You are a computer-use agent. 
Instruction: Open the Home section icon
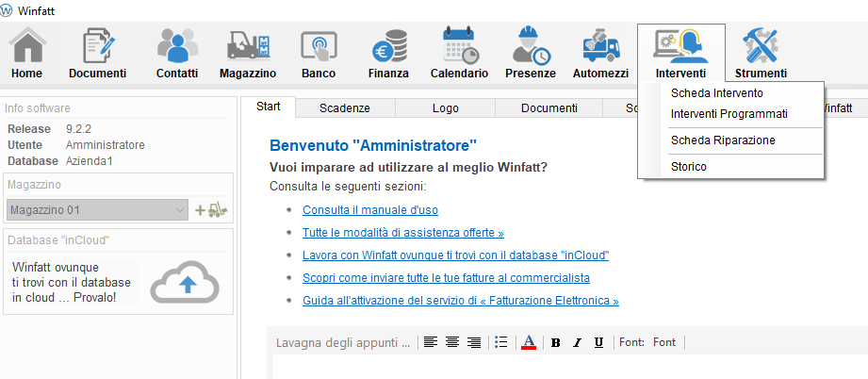(26, 45)
